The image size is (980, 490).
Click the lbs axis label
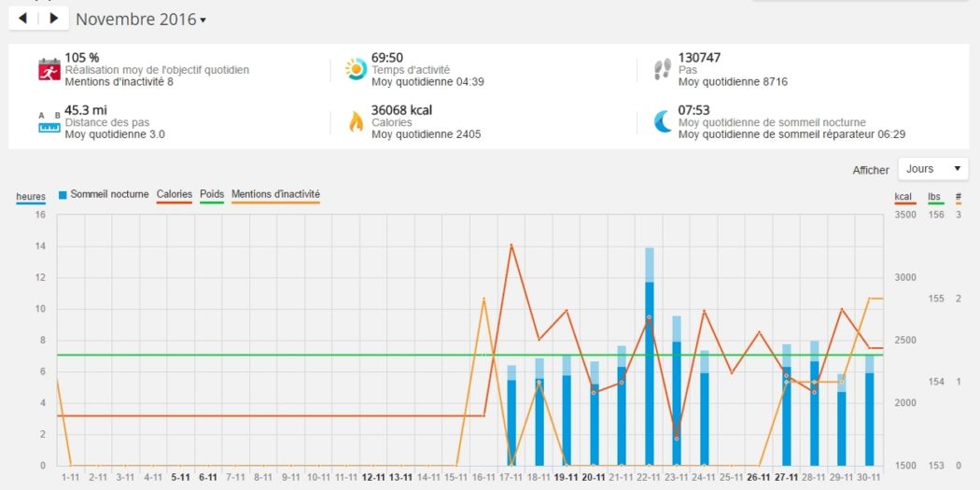pos(934,196)
